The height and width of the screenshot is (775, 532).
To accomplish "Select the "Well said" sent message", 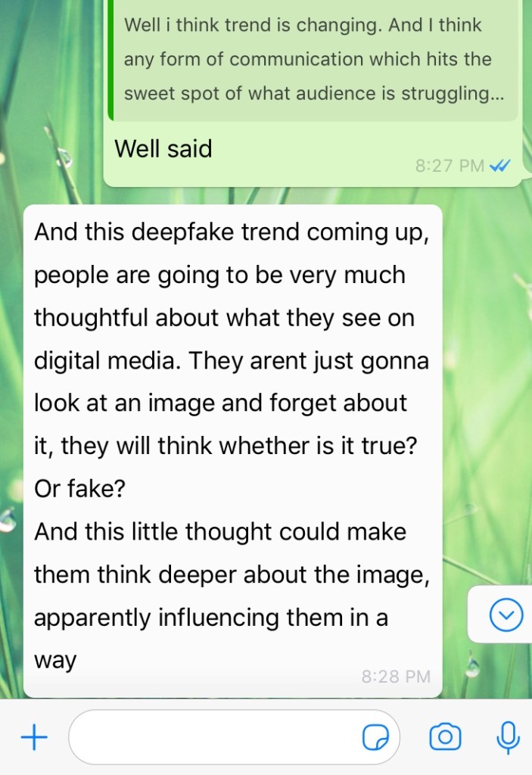I will click(163, 149).
